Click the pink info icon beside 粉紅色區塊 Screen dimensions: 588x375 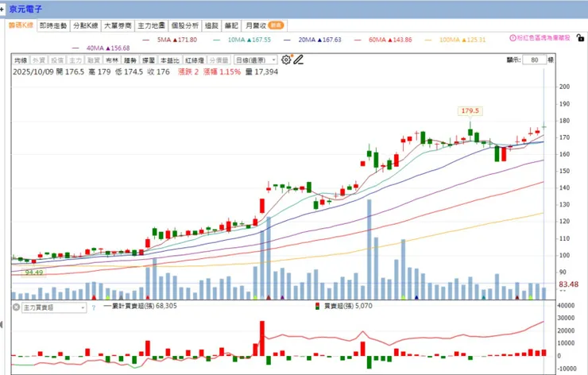pos(513,38)
